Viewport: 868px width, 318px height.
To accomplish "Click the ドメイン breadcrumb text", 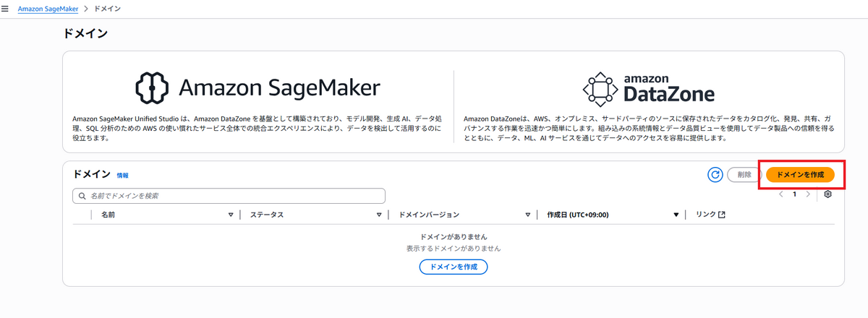I will coord(109,9).
